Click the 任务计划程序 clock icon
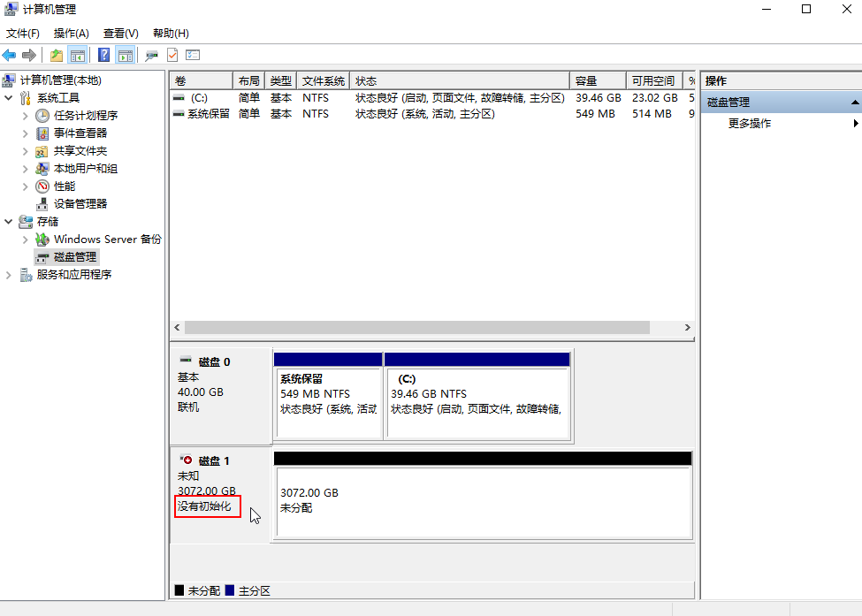Screen dimensions: 862x616 (42, 116)
